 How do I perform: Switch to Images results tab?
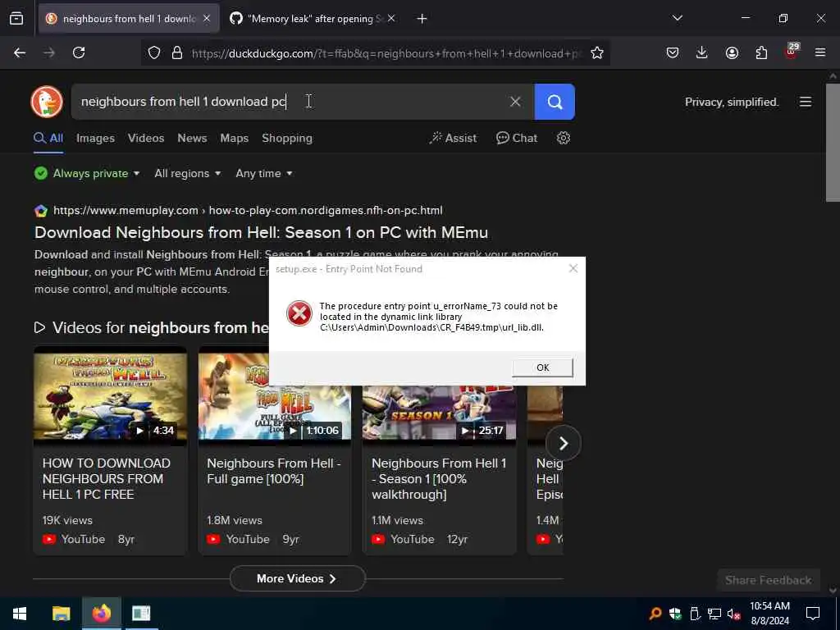coord(95,138)
